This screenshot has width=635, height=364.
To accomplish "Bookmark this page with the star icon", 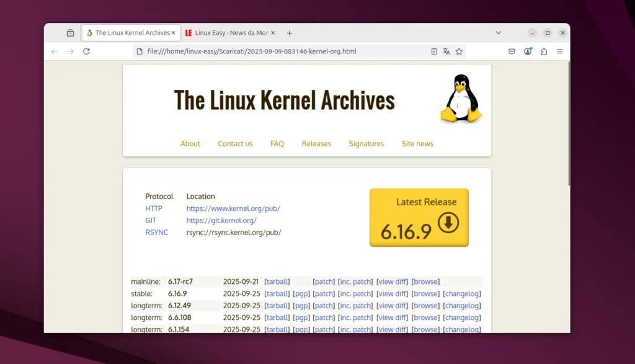I will point(459,51).
